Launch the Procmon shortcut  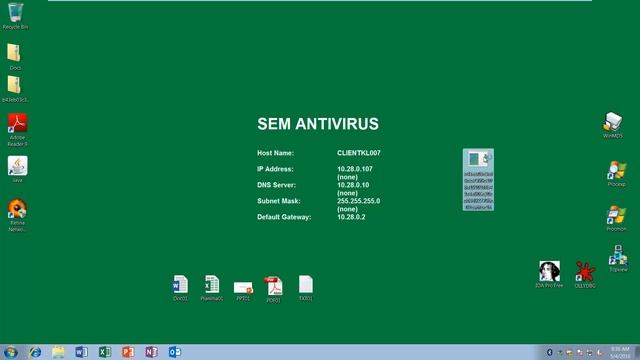coord(616,218)
